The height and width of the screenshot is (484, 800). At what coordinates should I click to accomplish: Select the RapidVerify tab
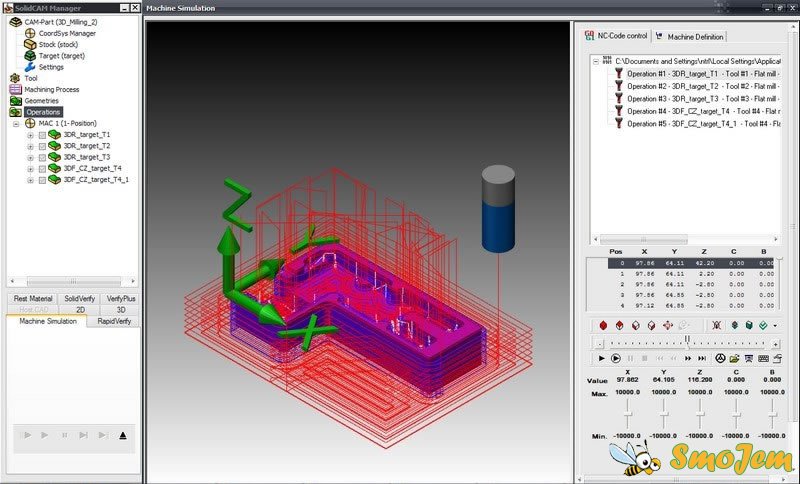[x=114, y=321]
